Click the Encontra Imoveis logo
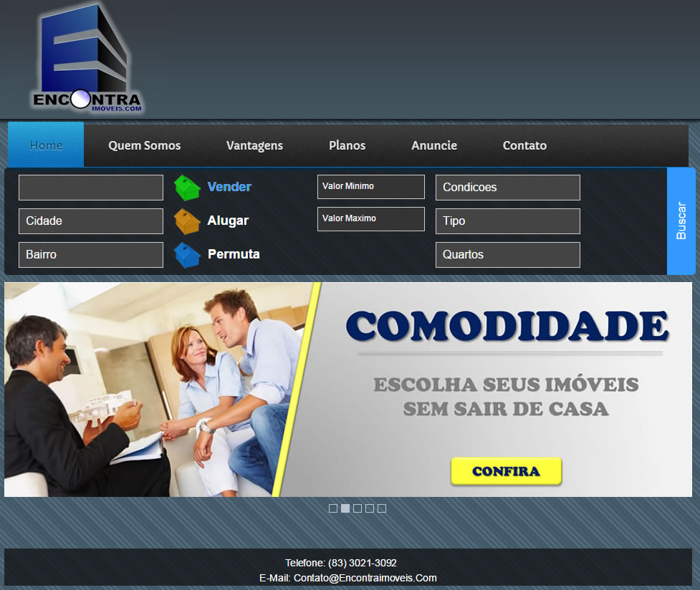 coord(86,60)
